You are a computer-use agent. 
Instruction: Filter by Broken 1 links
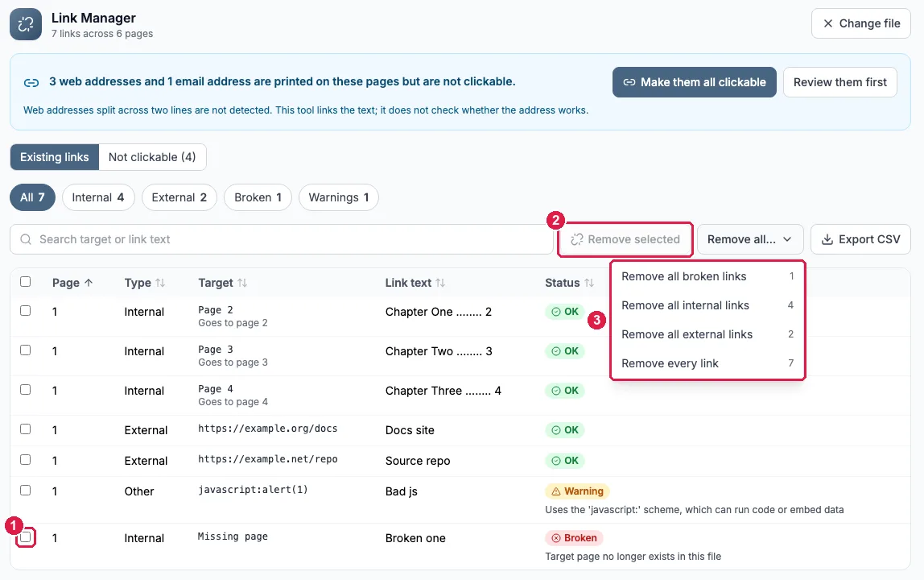[258, 197]
